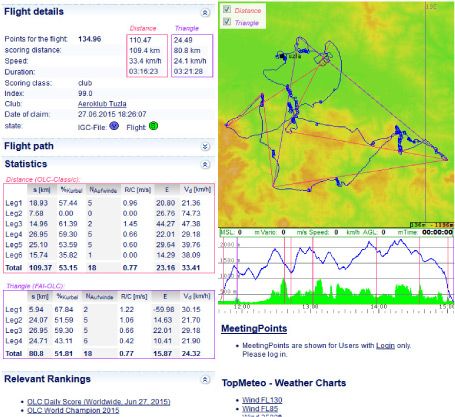This screenshot has height=417, width=455.
Task: Click the Tuzla airfield marker on map
Action: point(283,57)
